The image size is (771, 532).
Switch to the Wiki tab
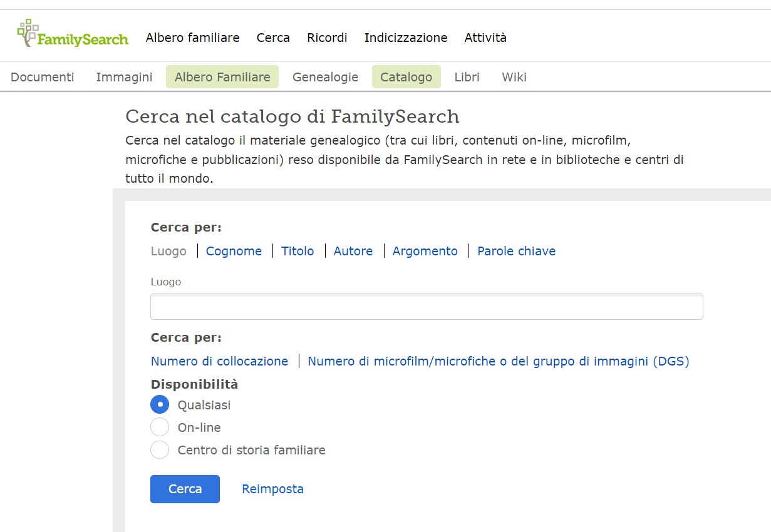(514, 77)
